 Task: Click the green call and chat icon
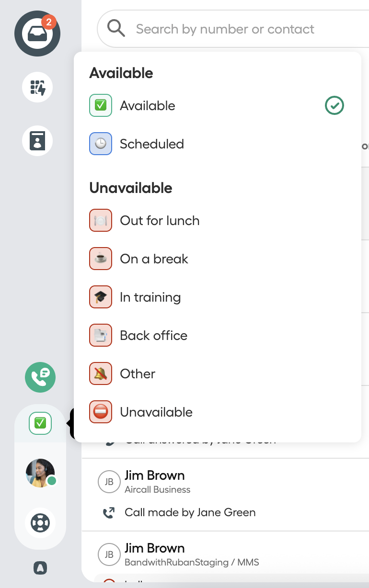40,377
